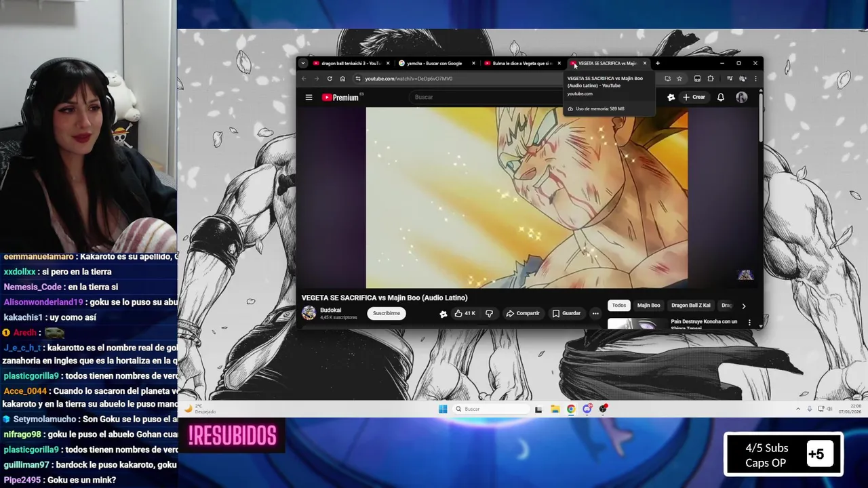Screen dimensions: 868x488
Task: Open the YouTube notifications bell
Action: [720, 97]
